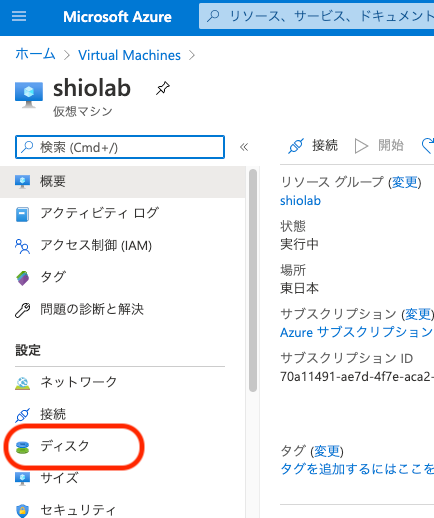Collapse the sidebar with double chevron

coord(244,147)
